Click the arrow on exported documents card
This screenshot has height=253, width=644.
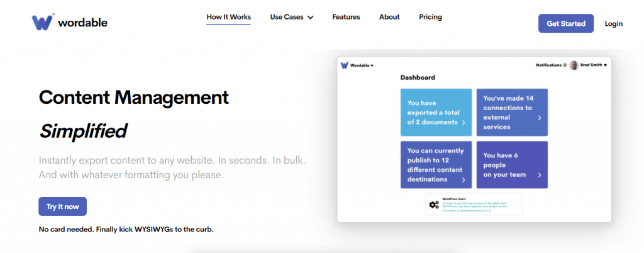point(464,123)
